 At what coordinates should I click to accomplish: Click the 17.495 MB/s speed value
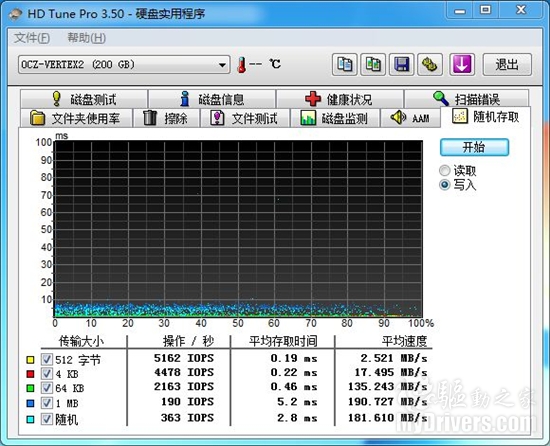tap(391, 372)
